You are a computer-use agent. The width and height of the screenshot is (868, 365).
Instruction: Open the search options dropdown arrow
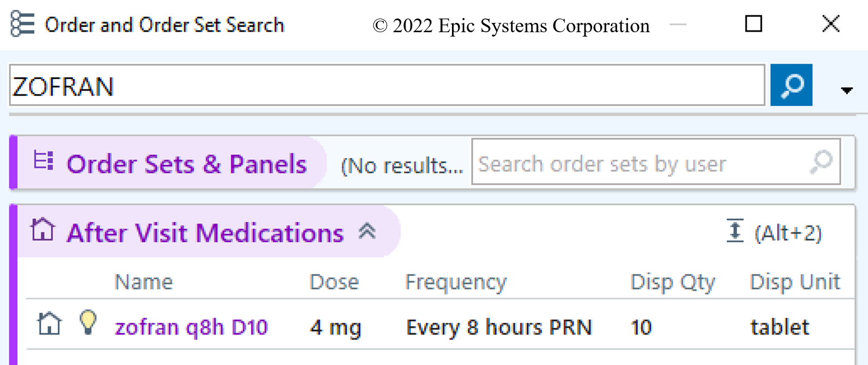(x=846, y=90)
